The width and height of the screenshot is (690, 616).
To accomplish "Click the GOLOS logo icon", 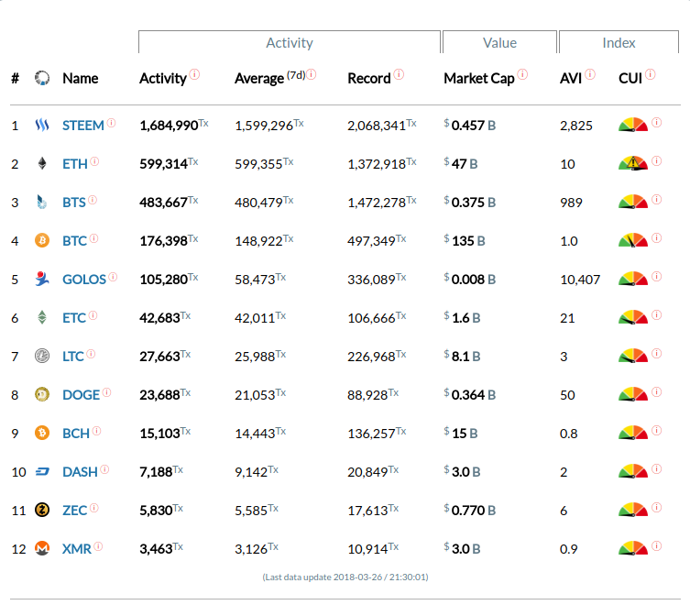I will 42,279.
